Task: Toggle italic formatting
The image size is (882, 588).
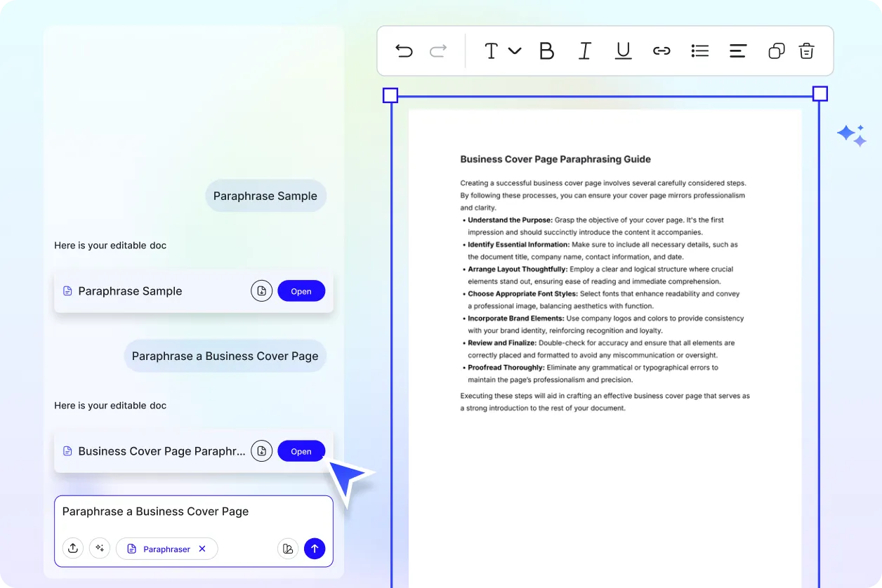Action: [x=585, y=51]
